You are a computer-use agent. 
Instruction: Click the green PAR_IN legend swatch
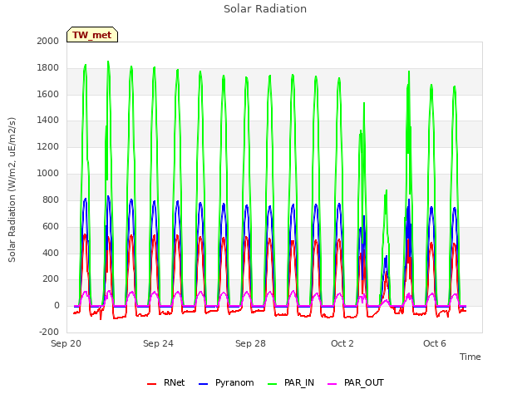click(x=272, y=384)
